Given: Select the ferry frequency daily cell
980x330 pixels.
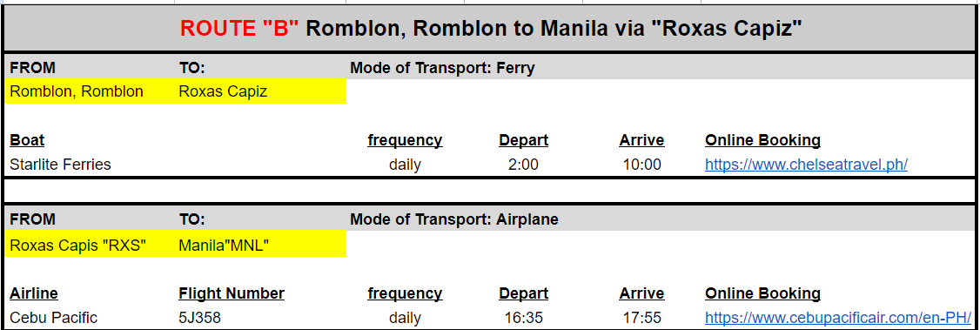Looking at the screenshot, I should pyautogui.click(x=405, y=165).
